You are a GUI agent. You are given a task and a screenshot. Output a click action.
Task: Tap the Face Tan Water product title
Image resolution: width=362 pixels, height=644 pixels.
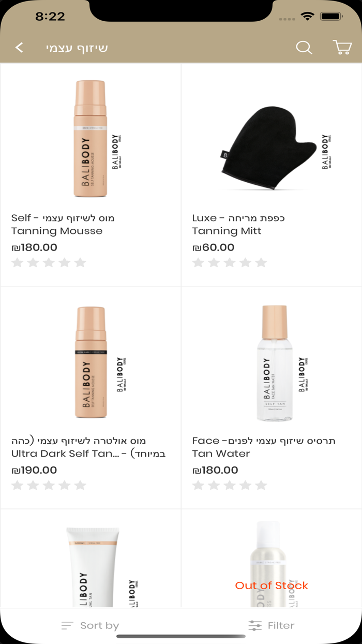pyautogui.click(x=264, y=447)
